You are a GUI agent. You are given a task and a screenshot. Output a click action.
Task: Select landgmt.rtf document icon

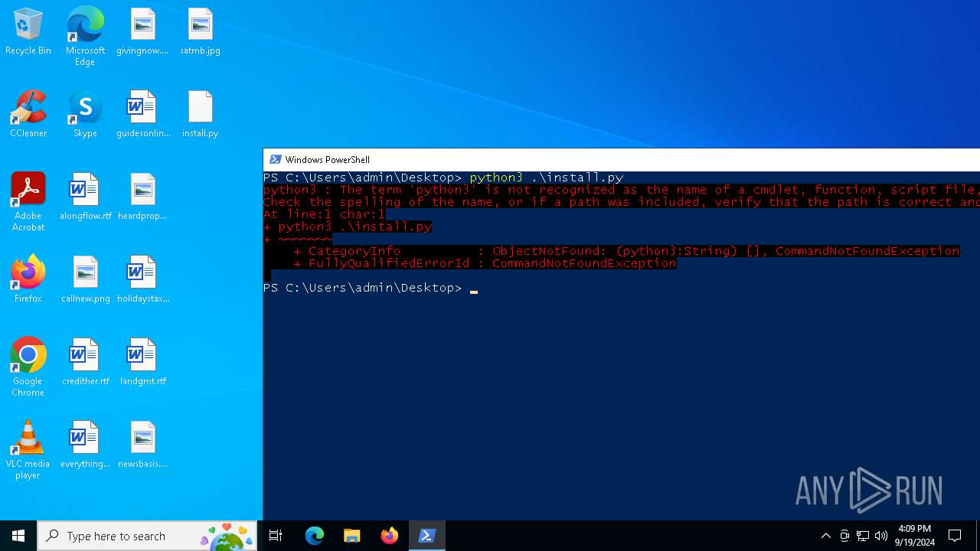click(142, 363)
